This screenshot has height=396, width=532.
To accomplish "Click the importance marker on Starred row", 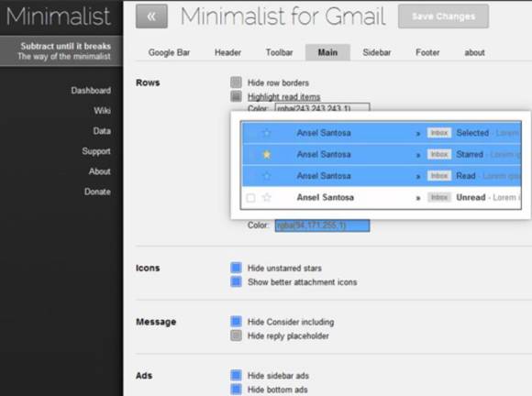I will click(418, 155).
